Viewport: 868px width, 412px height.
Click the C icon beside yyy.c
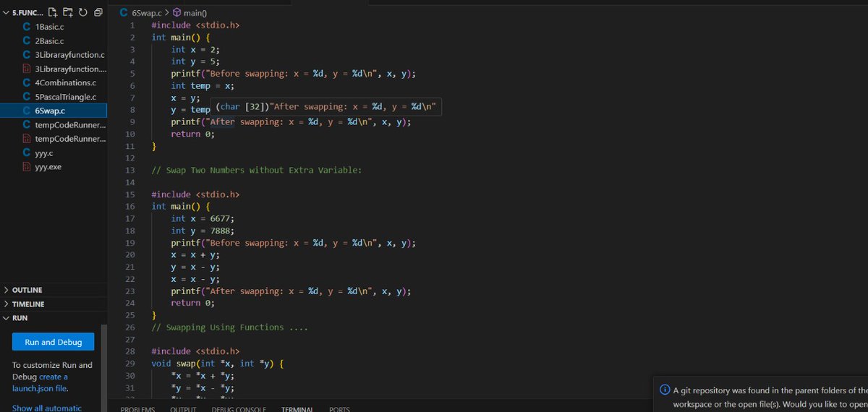pos(27,153)
